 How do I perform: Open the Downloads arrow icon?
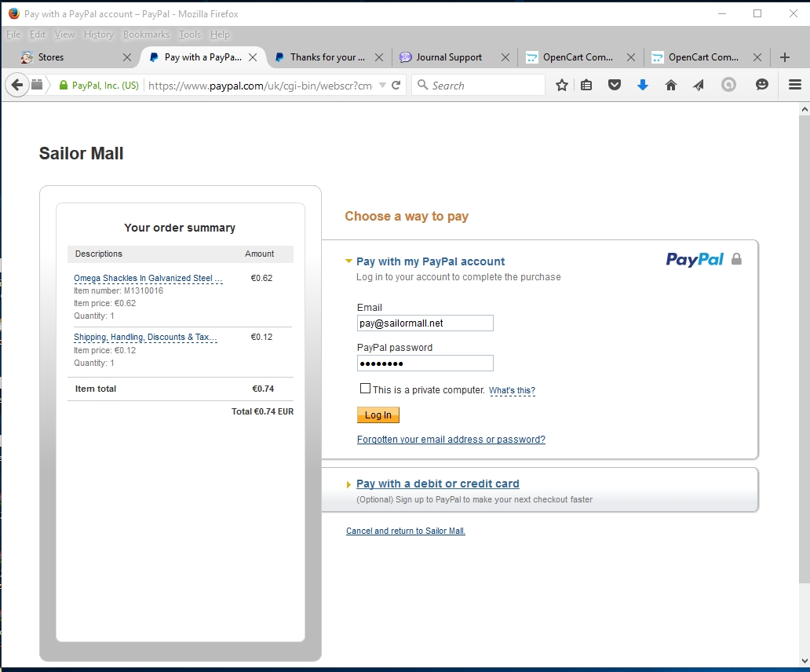pos(643,86)
